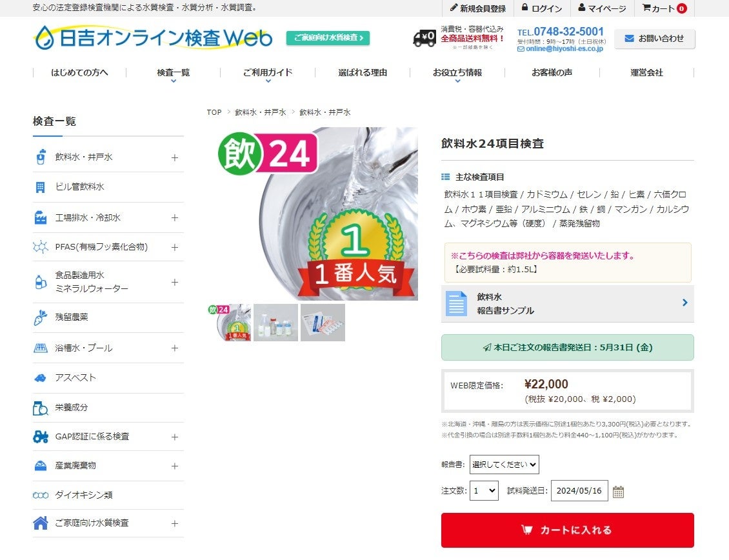This screenshot has width=729, height=560.
Task: Expand the 飲料水・井戸水 category
Action: pos(174,157)
